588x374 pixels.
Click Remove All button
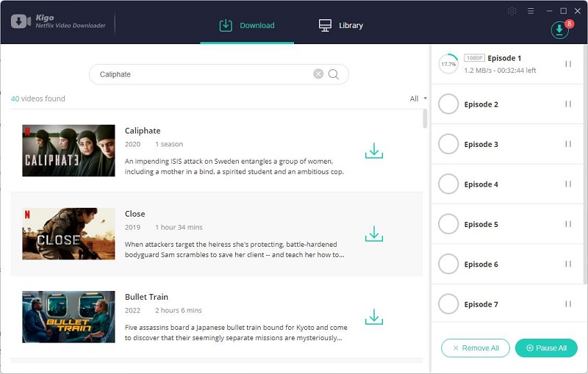pos(475,348)
